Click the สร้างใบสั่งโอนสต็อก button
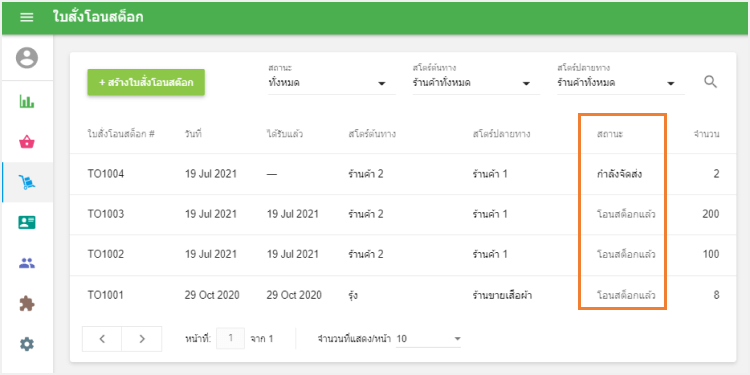 click(x=146, y=82)
